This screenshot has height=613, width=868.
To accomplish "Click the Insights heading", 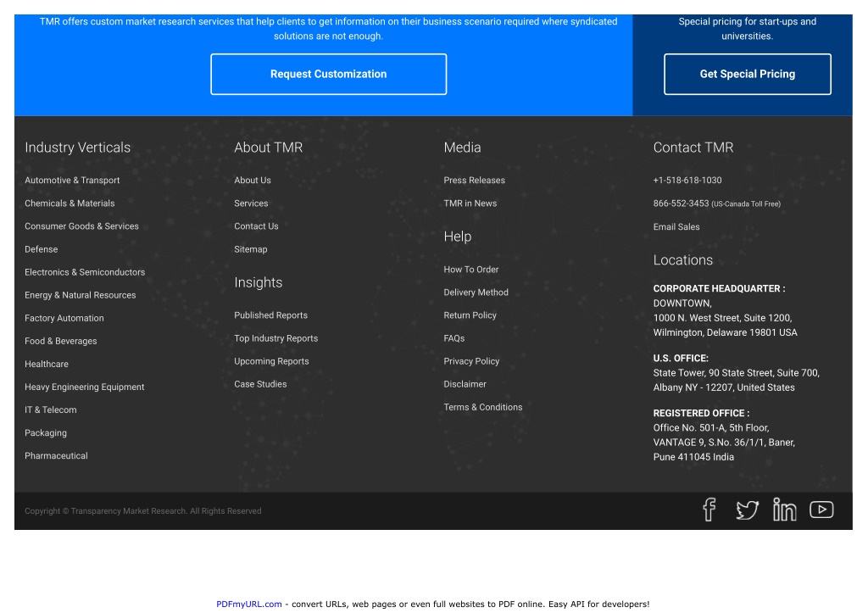I will click(x=258, y=282).
